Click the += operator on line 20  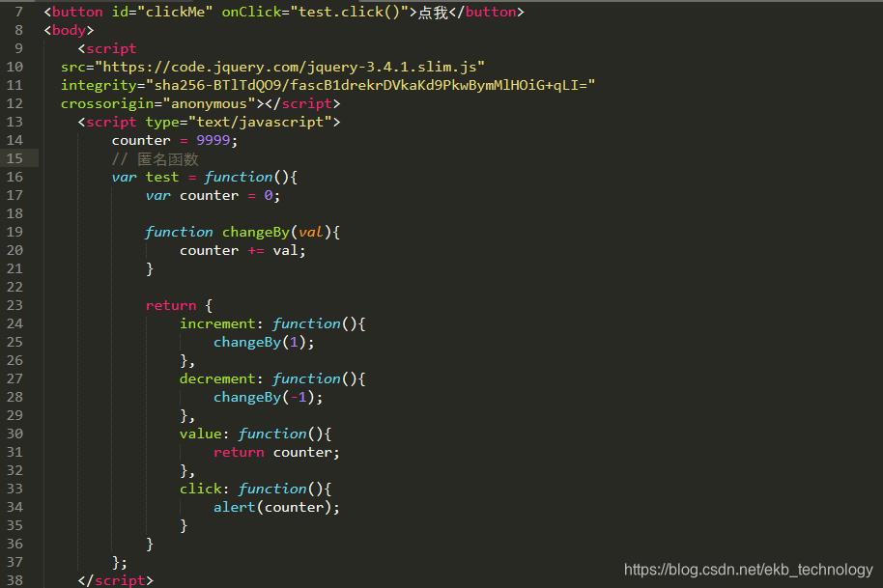click(256, 251)
